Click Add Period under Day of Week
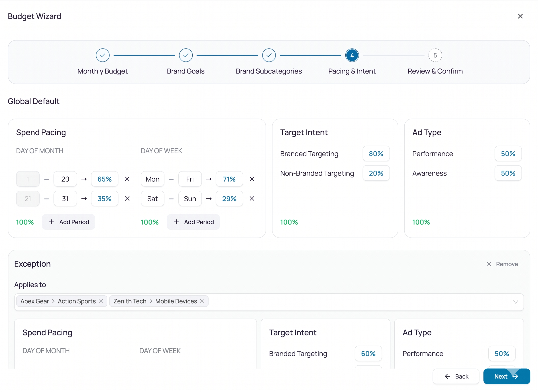 click(x=193, y=222)
